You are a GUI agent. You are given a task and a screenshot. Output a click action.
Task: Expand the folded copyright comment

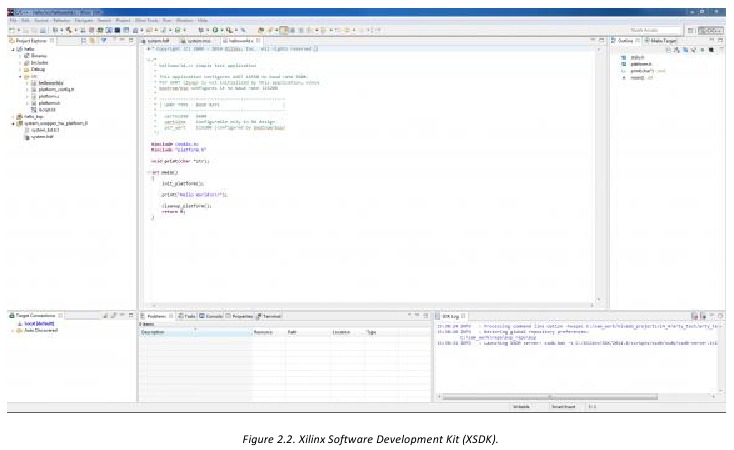pyautogui.click(x=149, y=49)
